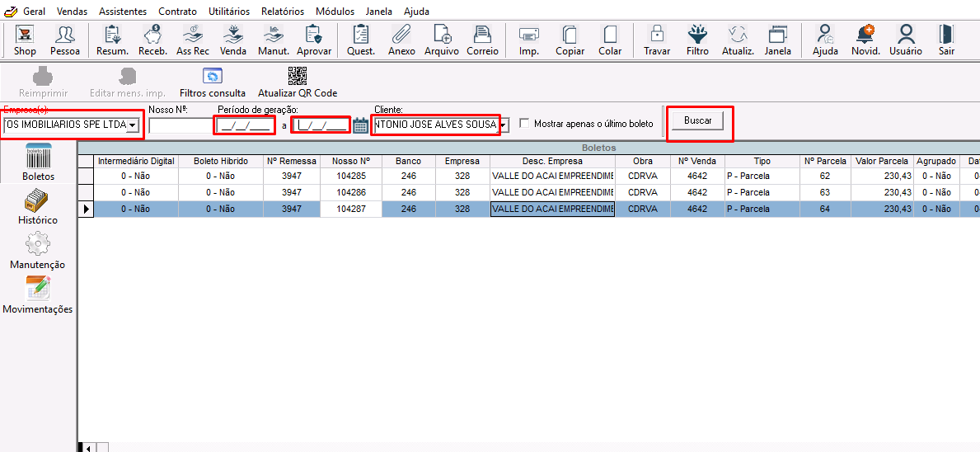
Task: Enable Mostrar apenas o último boleto checkbox
Action: pyautogui.click(x=524, y=124)
